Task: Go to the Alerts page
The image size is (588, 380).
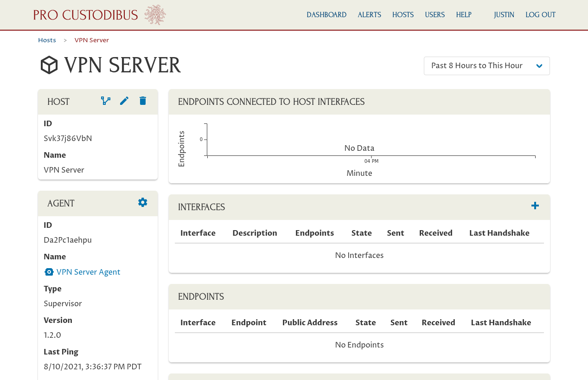Action: point(370,15)
